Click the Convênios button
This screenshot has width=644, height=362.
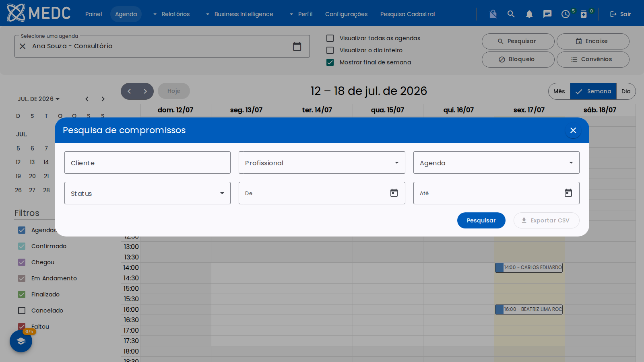pyautogui.click(x=593, y=60)
